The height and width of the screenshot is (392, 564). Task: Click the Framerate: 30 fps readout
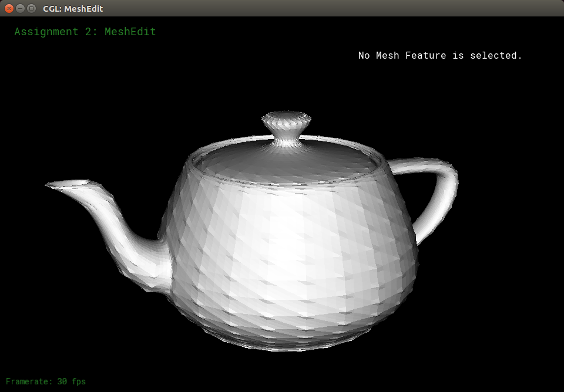pos(46,381)
